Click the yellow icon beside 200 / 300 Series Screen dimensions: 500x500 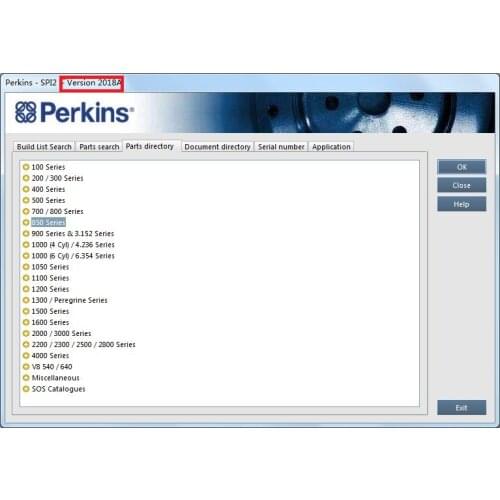point(26,178)
